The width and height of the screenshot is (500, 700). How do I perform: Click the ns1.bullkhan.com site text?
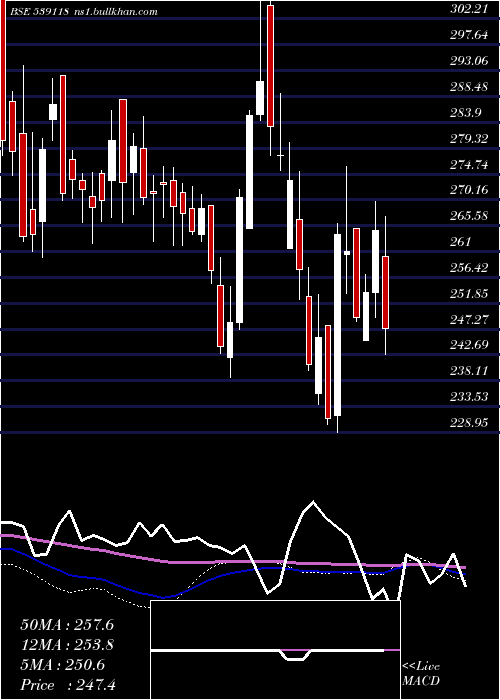[x=115, y=12]
